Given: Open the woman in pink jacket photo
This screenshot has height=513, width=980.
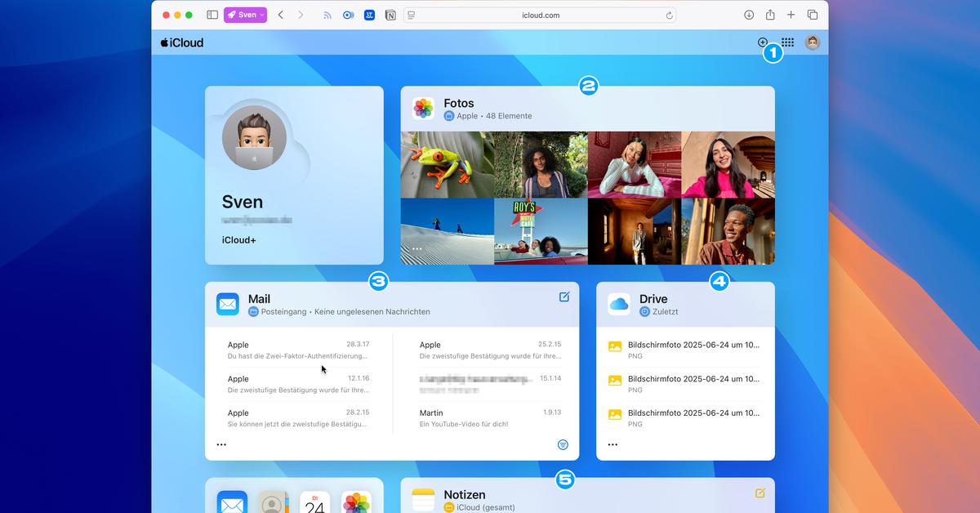Looking at the screenshot, I should 728,164.
